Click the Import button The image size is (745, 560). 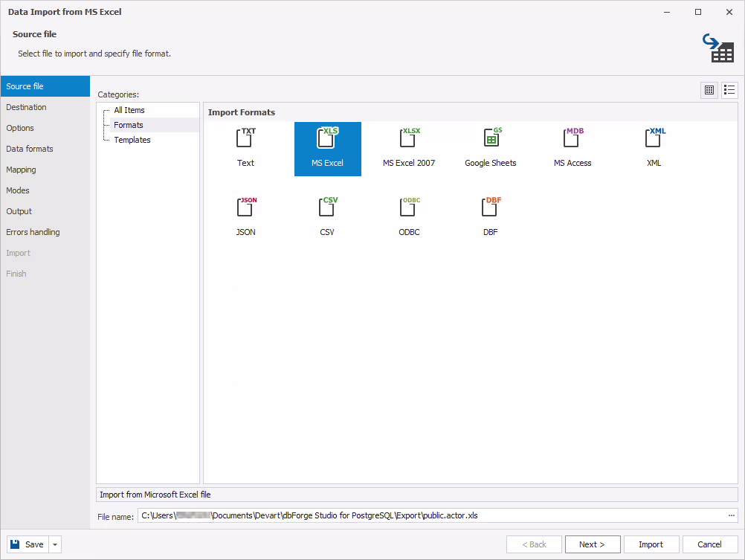pyautogui.click(x=651, y=544)
